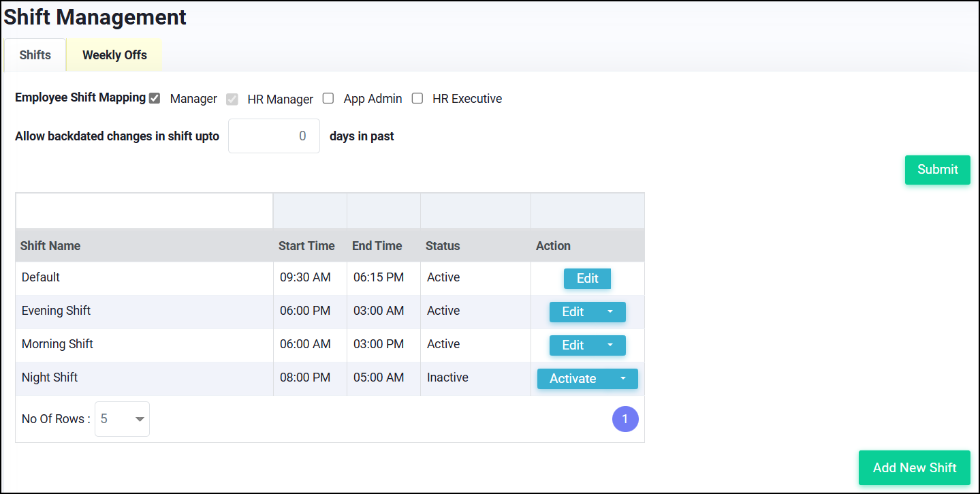Toggle the HR Manager checkbox
This screenshot has width=980, height=494.
coord(232,99)
